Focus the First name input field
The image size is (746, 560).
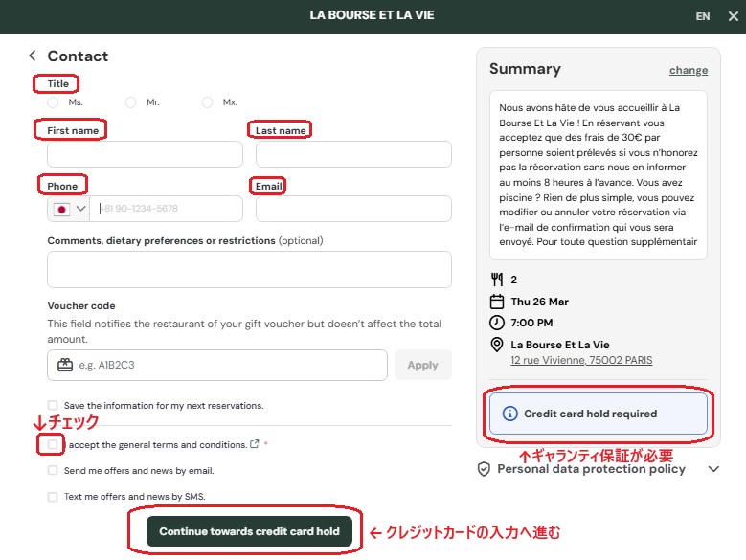[145, 154]
